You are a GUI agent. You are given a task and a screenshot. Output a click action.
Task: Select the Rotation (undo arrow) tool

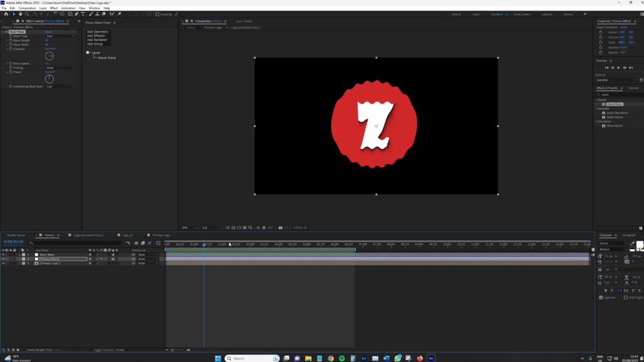click(55, 14)
